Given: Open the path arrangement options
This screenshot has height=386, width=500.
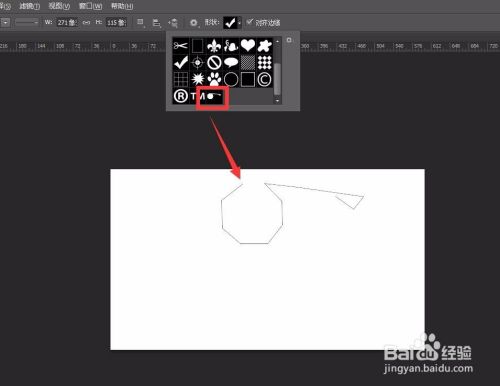Looking at the screenshot, I should [x=173, y=23].
